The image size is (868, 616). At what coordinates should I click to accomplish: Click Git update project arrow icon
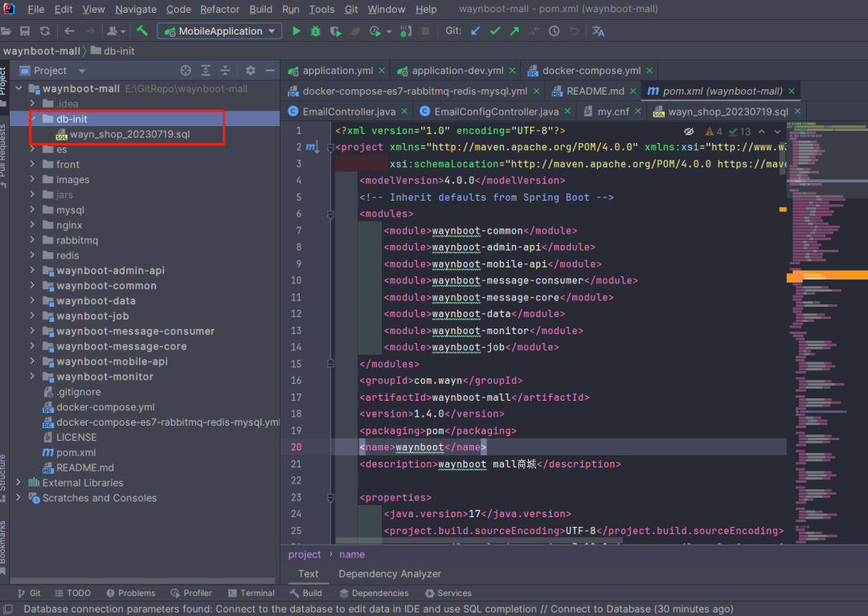pos(475,31)
